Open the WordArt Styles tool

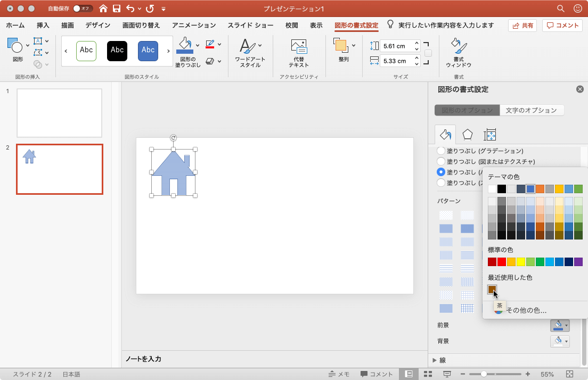click(x=250, y=53)
